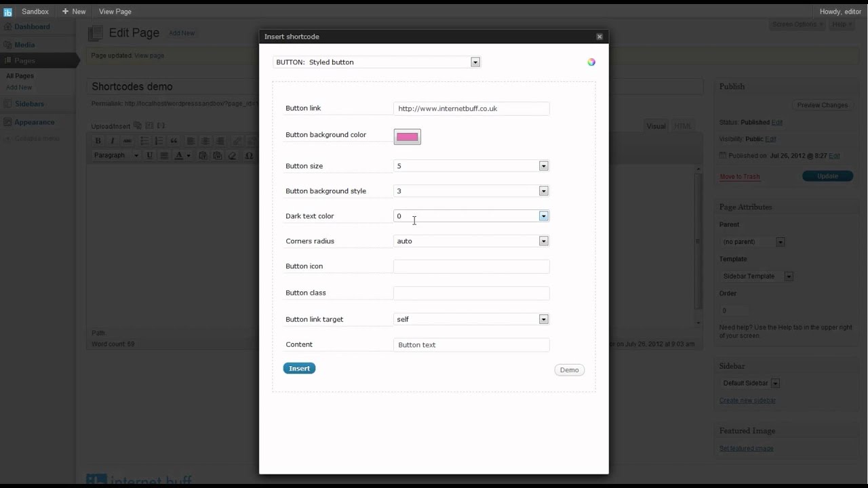868x488 pixels.
Task: Click the pink Button background color swatch
Action: 407,137
